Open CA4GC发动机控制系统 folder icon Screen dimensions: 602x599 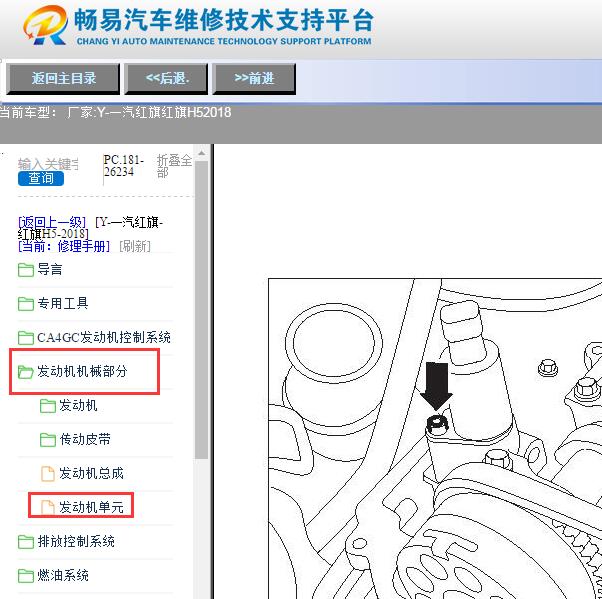tap(26, 338)
